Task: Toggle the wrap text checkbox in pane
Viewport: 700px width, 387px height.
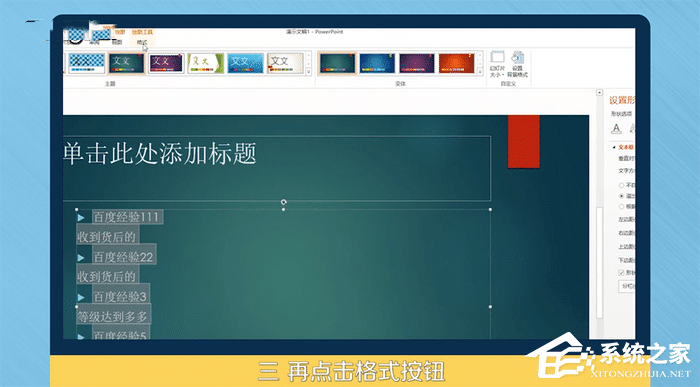Action: [x=621, y=272]
